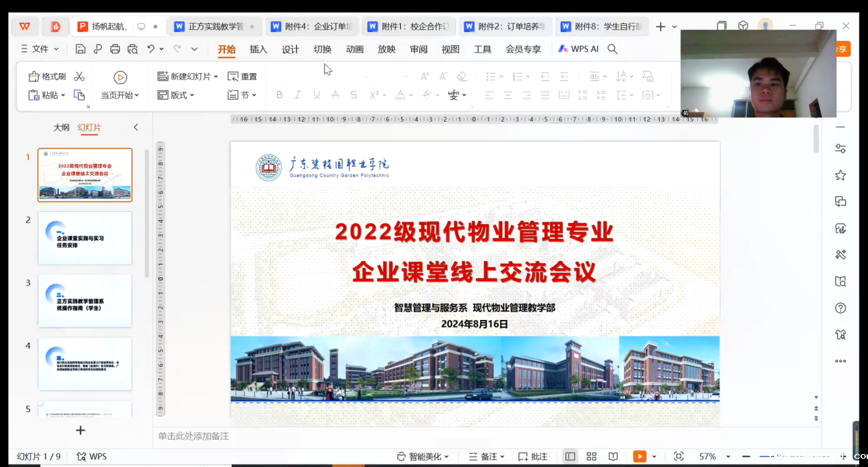Toggle underline formatting
This screenshot has height=467, width=868.
coord(315,94)
